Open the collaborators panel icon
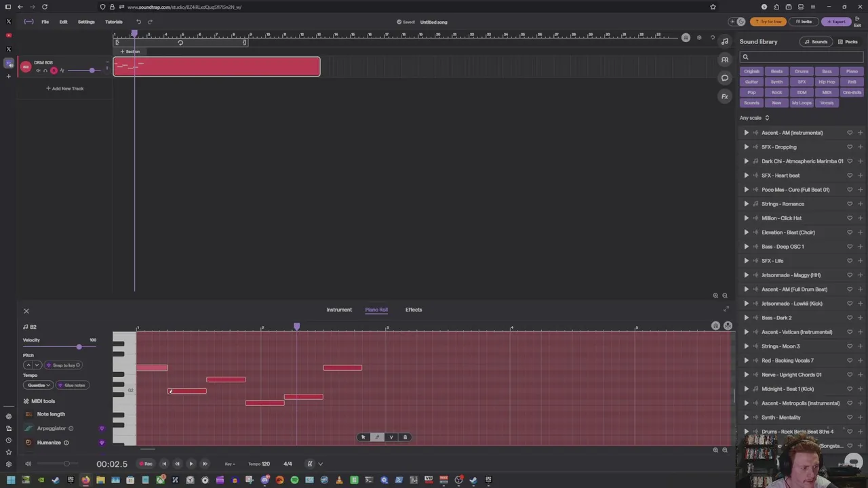868x488 pixels. click(725, 60)
